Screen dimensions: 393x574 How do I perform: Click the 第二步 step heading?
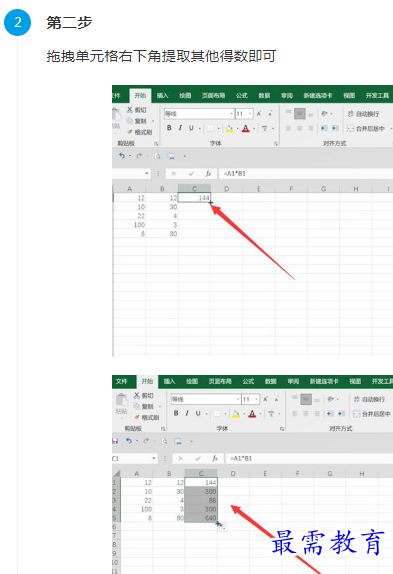[x=69, y=23]
